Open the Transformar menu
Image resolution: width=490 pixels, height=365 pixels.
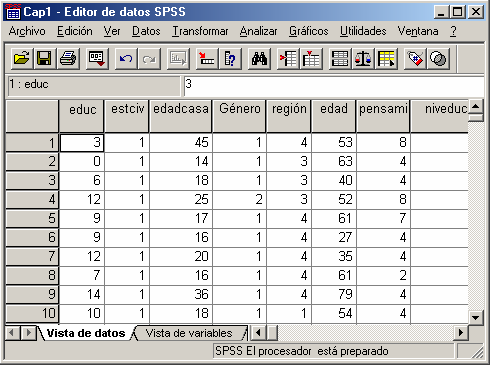tap(200, 31)
